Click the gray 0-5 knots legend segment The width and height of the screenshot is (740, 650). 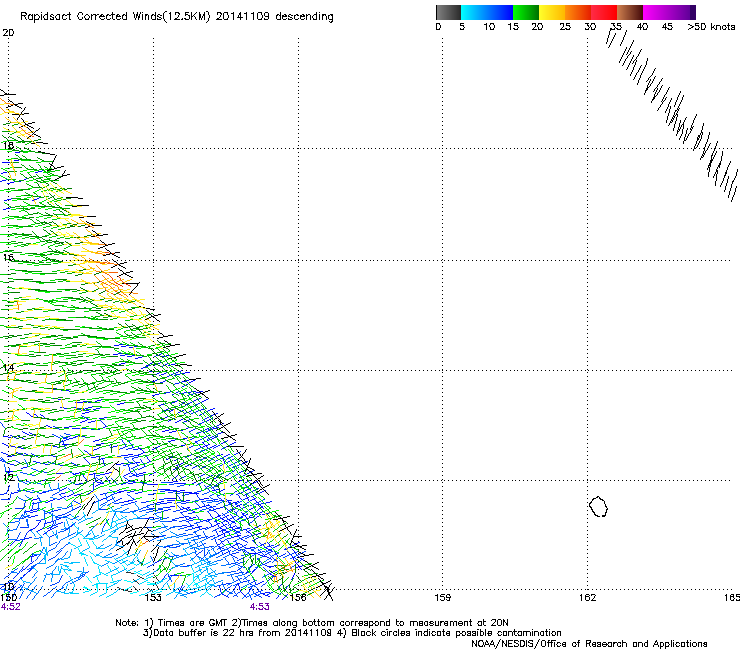tap(448, 12)
